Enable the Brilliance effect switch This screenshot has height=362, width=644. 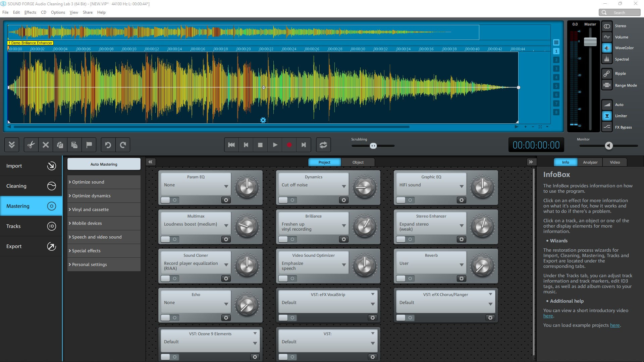tap(283, 239)
